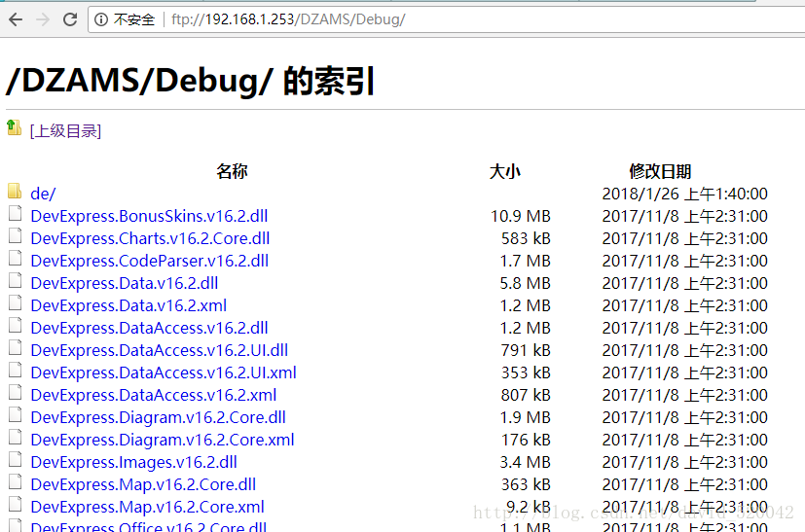Screen dimensions: 805x532
Task: Open DevExpress.DataAccess.v16.2.xml link
Action: 154,395
